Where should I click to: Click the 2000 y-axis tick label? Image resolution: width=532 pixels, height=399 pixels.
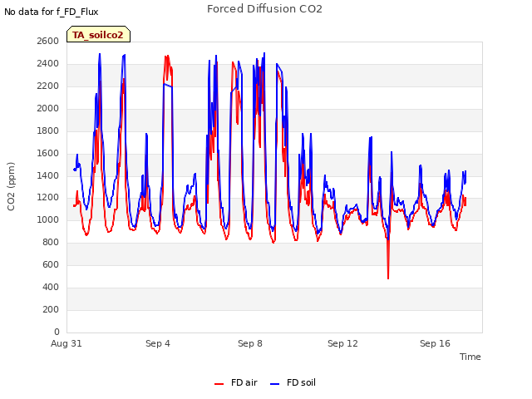(x=48, y=108)
